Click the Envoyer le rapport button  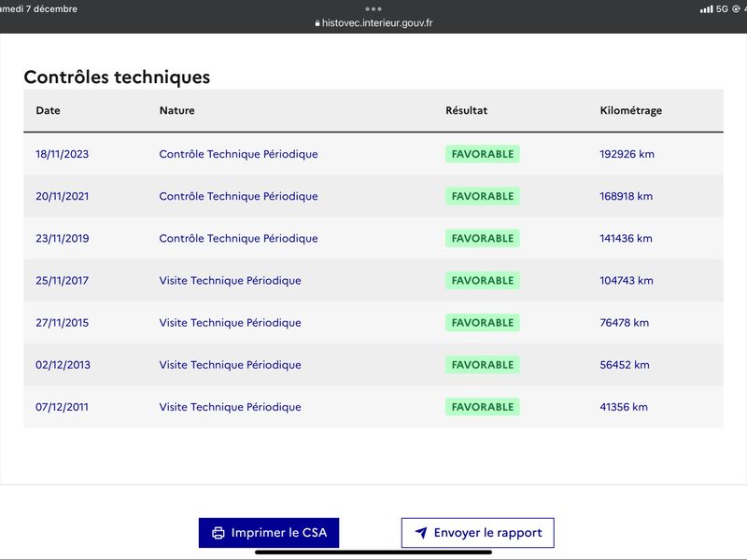pos(477,532)
